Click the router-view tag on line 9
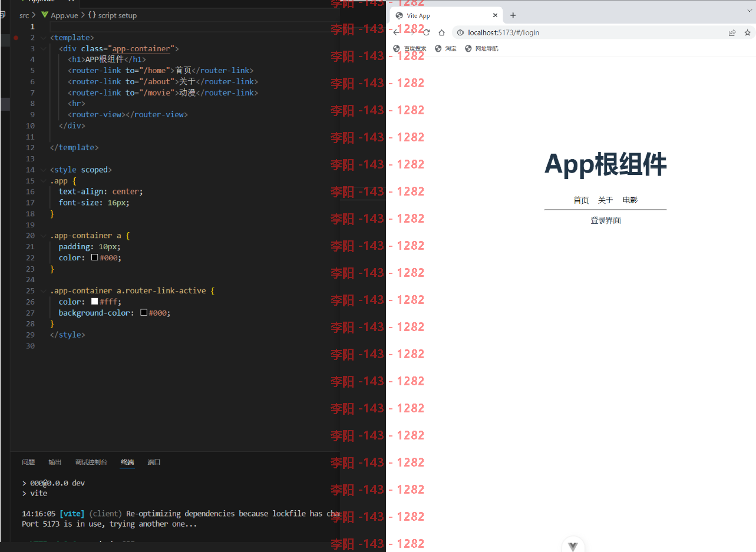The height and width of the screenshot is (552, 756). 96,115
